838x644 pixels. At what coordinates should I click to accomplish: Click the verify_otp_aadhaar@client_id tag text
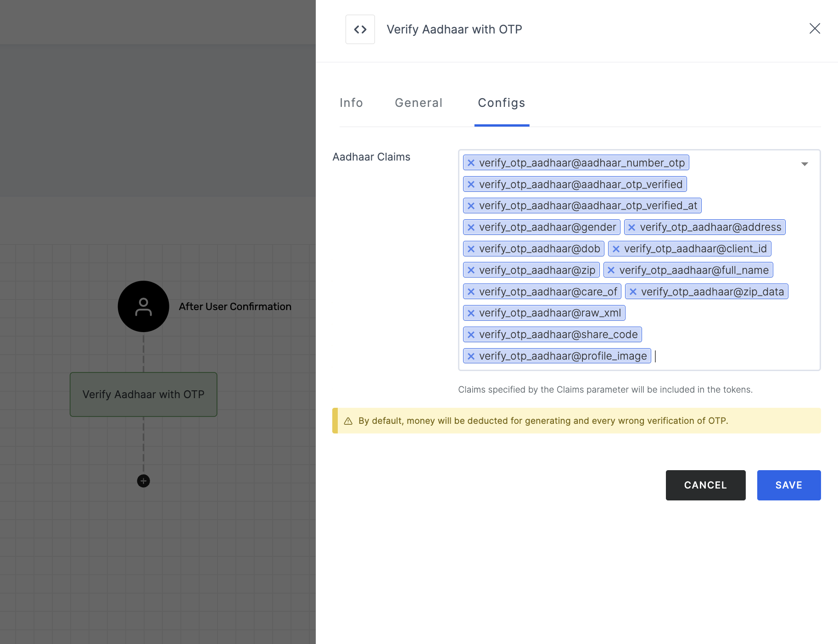coord(695,249)
